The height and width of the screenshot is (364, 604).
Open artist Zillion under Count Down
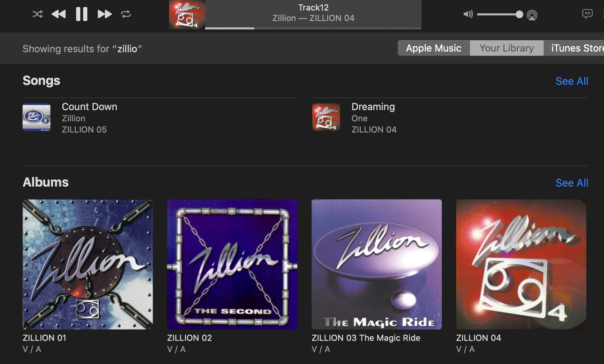74,118
